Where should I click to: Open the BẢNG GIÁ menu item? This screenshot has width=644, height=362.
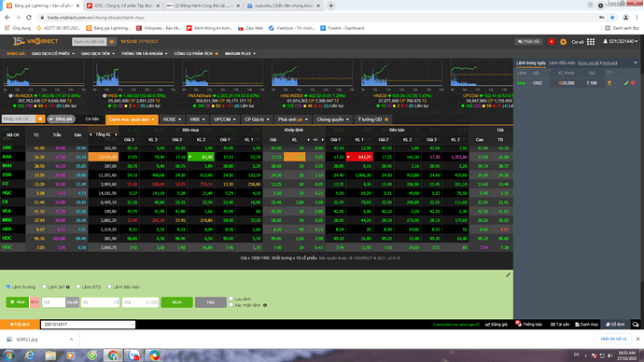coord(16,54)
